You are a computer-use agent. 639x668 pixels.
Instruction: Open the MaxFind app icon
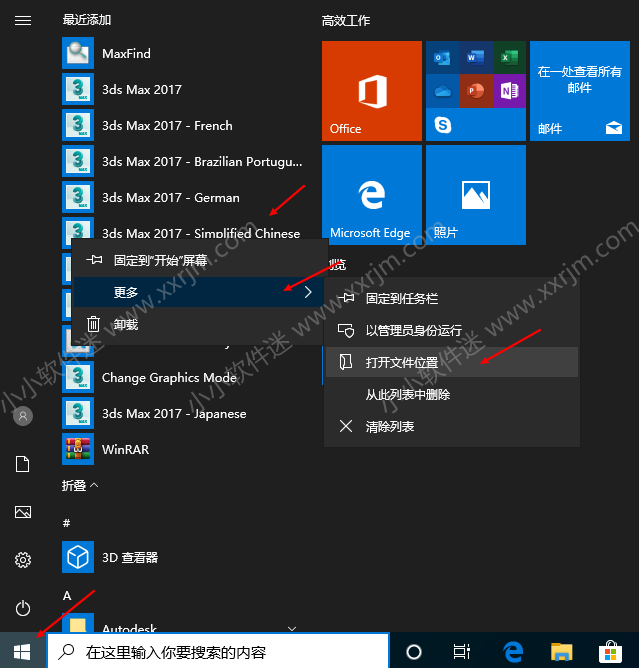tap(78, 53)
